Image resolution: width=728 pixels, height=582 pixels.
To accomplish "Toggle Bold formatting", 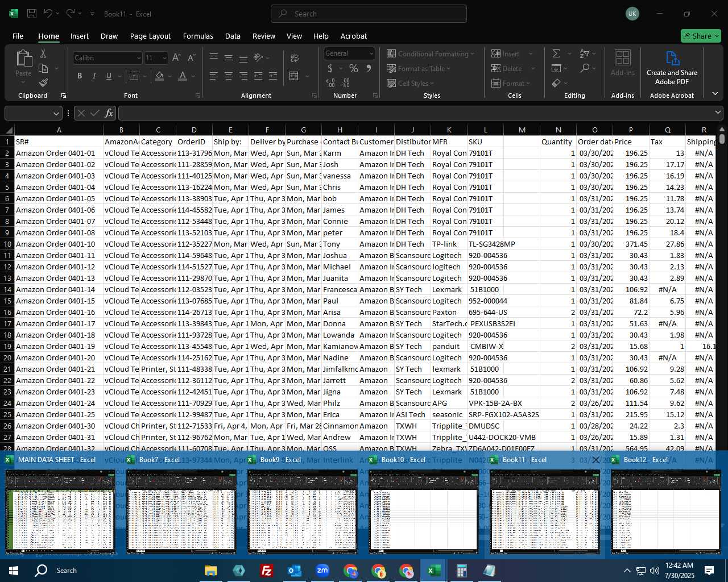I will pyautogui.click(x=80, y=76).
